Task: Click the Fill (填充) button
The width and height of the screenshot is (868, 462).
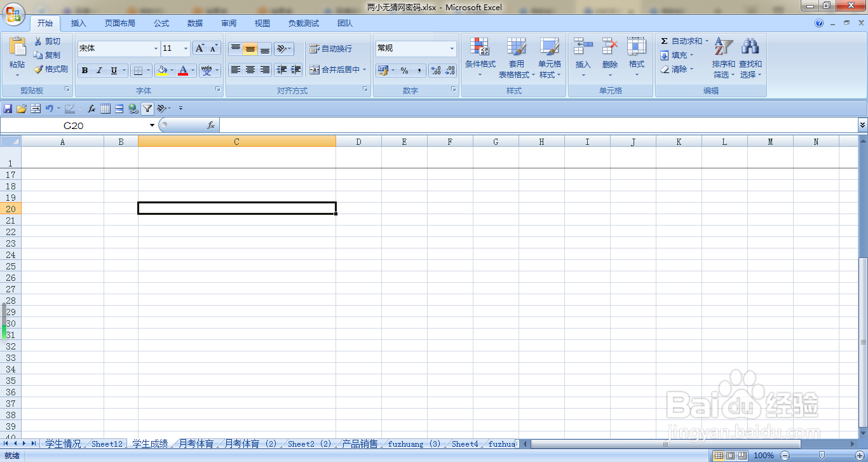Action: click(x=677, y=55)
